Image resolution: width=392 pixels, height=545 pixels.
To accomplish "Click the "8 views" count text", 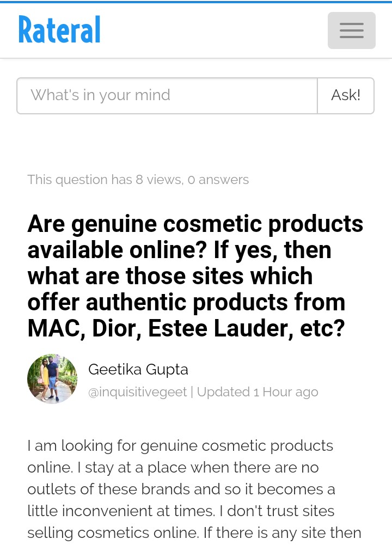I will (x=158, y=180).
